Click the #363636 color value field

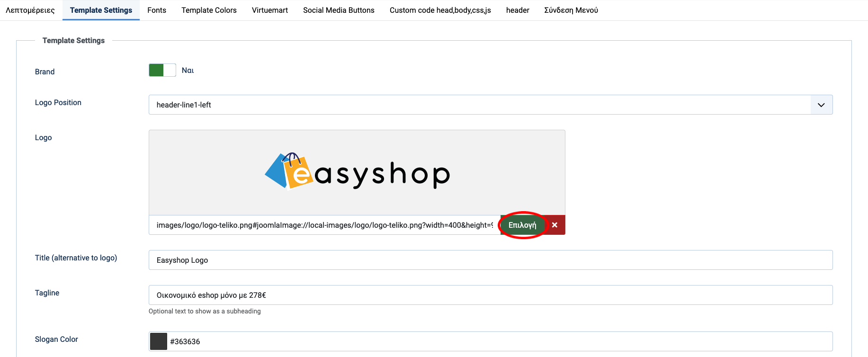497,341
